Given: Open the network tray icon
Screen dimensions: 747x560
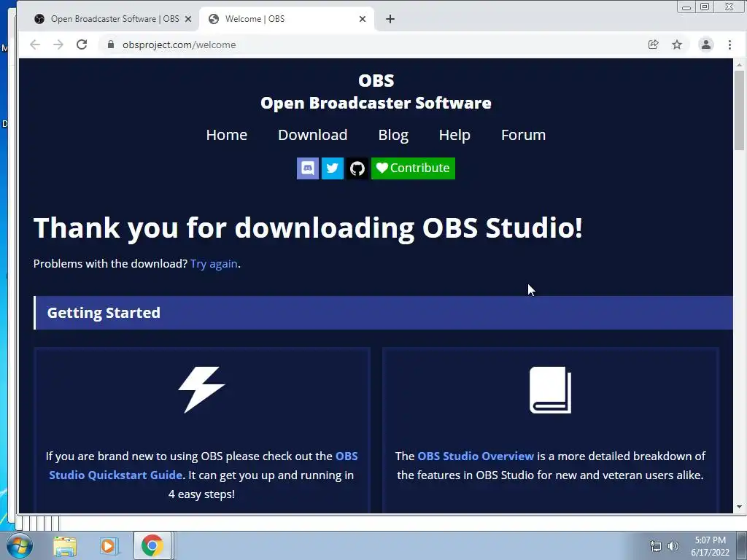Looking at the screenshot, I should click(x=656, y=546).
